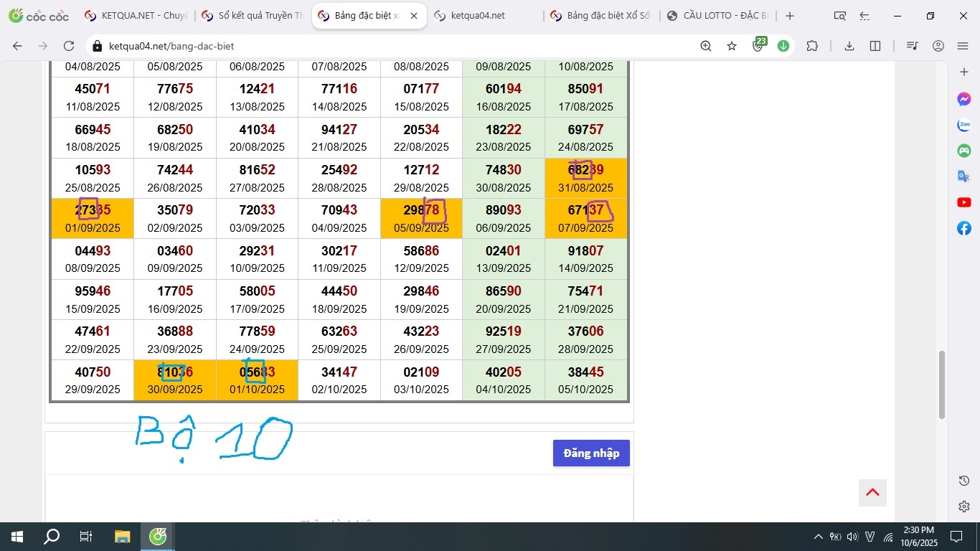Expand the Cốc Cốc main menu
This screenshot has width=980, height=551.
(963, 46)
